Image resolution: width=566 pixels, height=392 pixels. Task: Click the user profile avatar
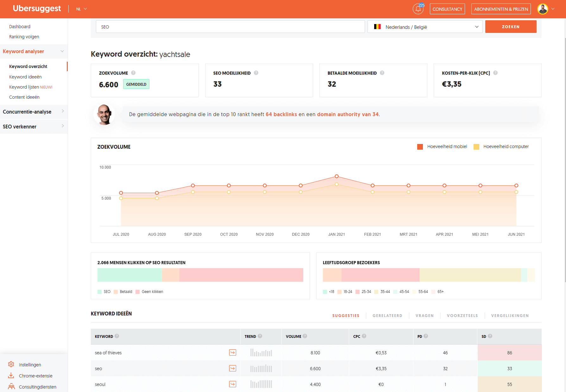(543, 9)
